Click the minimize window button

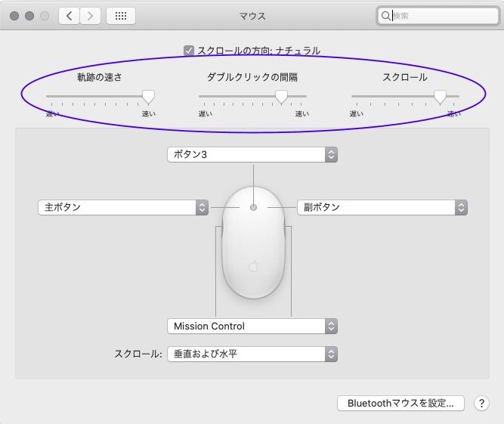pos(29,16)
